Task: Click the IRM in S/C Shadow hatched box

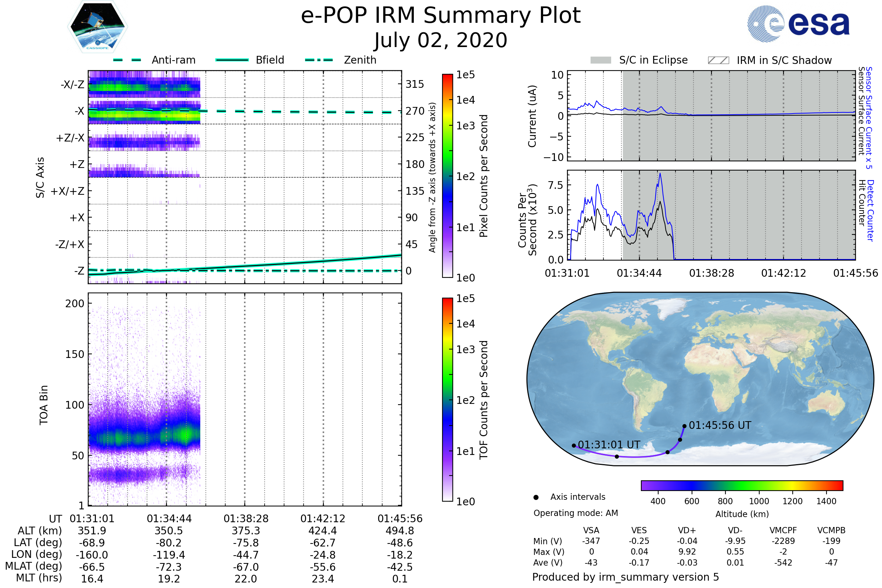Action: pyautogui.click(x=718, y=60)
